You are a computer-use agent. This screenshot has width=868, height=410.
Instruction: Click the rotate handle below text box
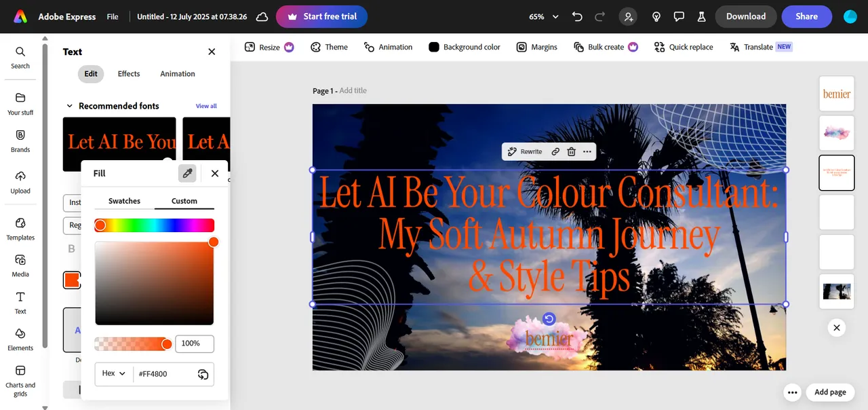click(x=549, y=319)
